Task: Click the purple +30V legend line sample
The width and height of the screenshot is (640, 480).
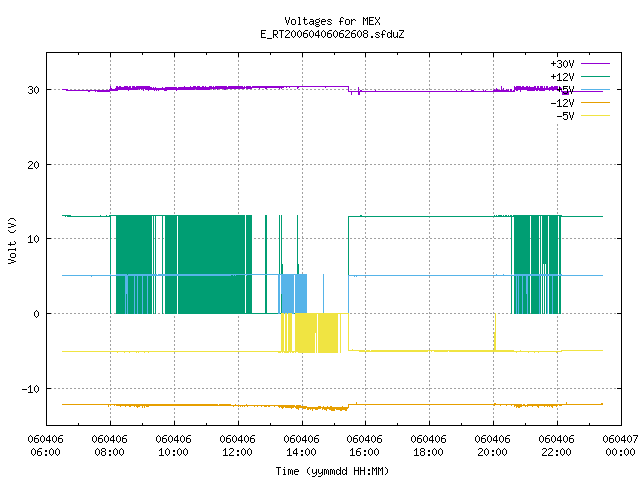Action: [x=595, y=64]
